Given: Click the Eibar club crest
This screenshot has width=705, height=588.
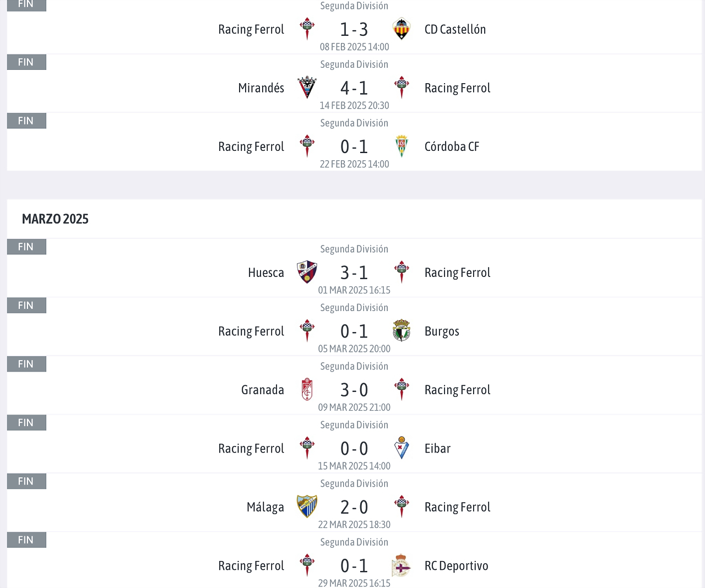Looking at the screenshot, I should 402,448.
